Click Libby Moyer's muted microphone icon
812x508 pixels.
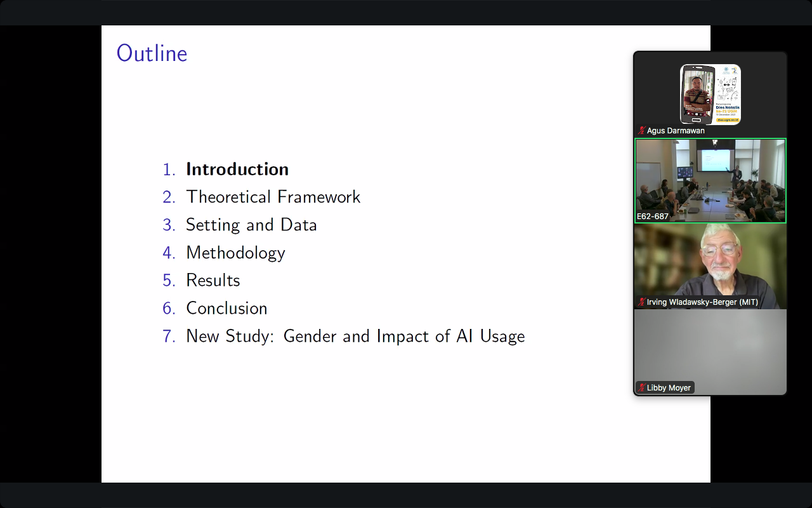click(641, 387)
